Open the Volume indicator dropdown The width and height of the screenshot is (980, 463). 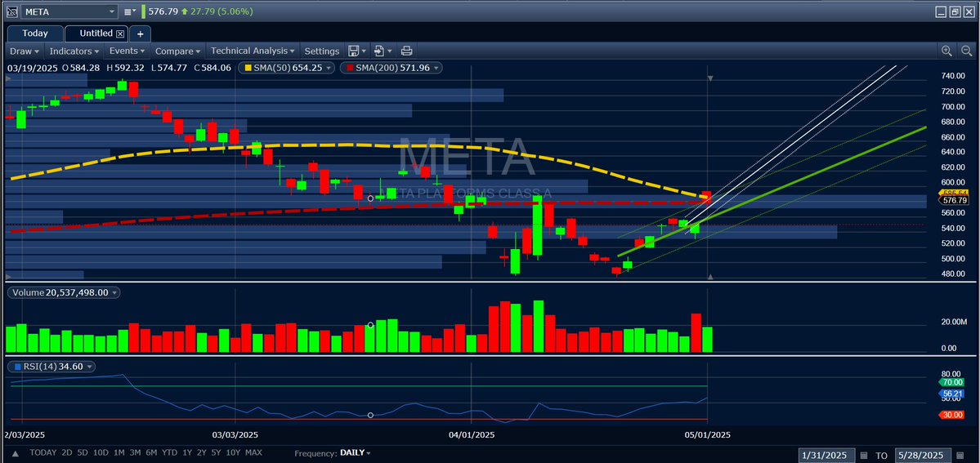[115, 292]
